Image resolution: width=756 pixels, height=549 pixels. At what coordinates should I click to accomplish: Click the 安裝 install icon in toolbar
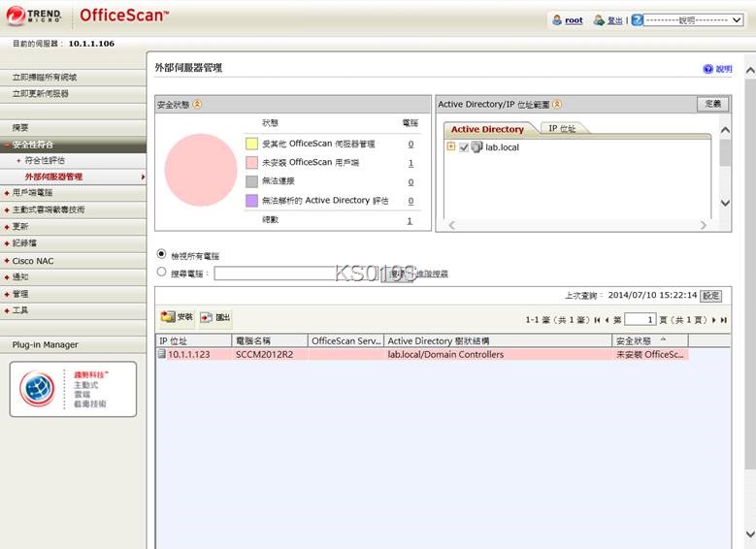(168, 317)
